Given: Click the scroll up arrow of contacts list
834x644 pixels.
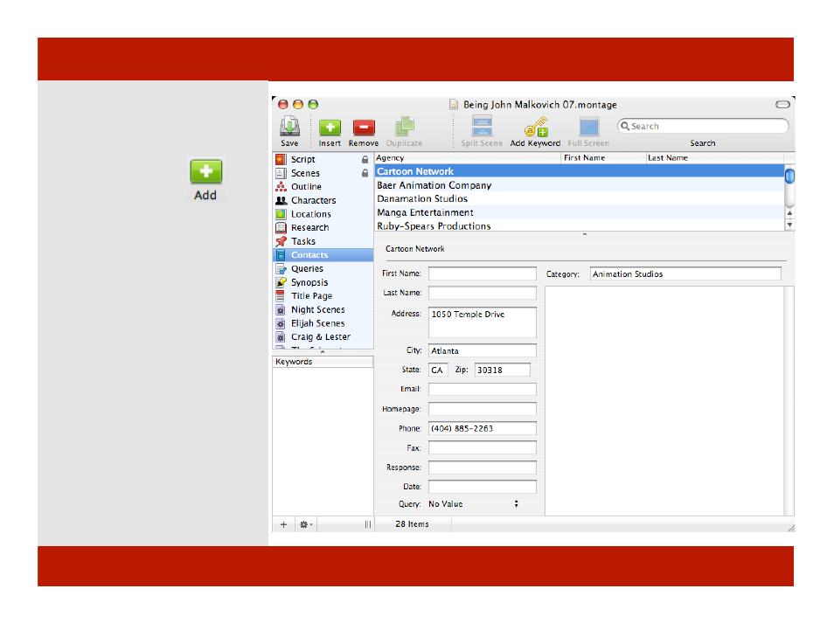Looking at the screenshot, I should [x=790, y=213].
